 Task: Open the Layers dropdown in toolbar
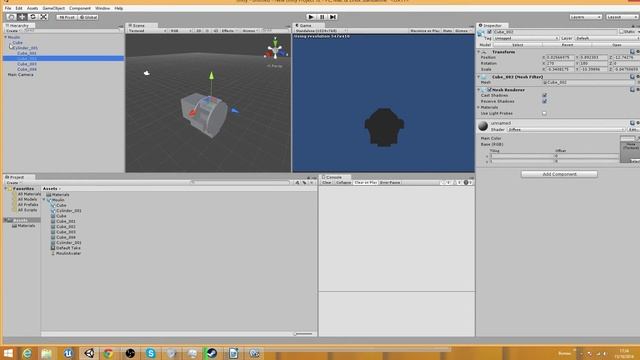coord(586,17)
